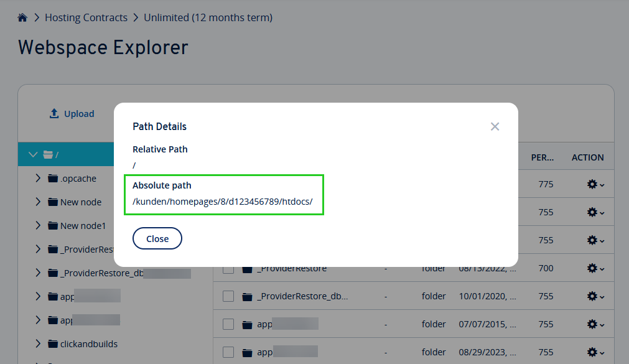The image size is (629, 364).
Task: Click the X to dismiss Path Details
Action: tap(495, 126)
